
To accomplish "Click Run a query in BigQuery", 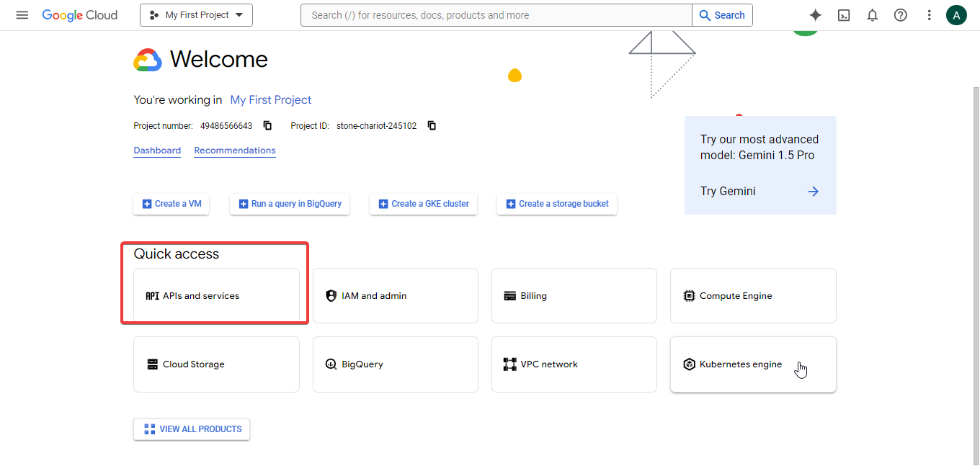I will [290, 204].
